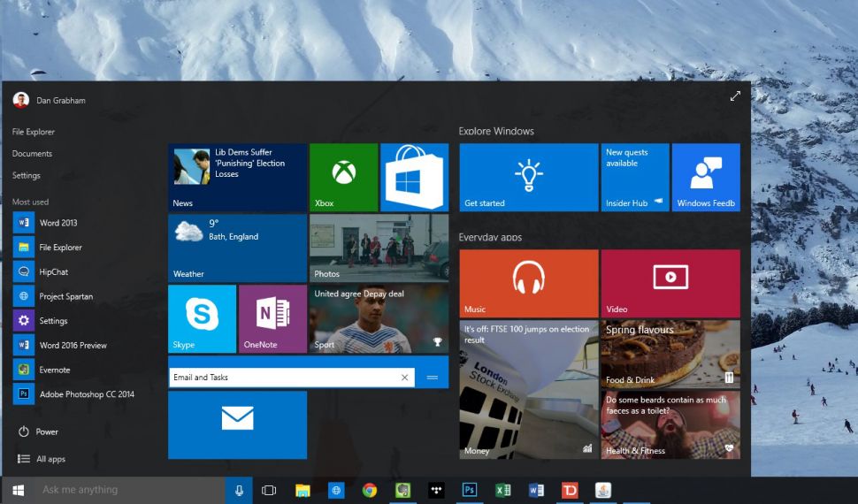Launch the Store tile with shopping bag
Viewport: 858px width, 504px height.
[x=414, y=178]
